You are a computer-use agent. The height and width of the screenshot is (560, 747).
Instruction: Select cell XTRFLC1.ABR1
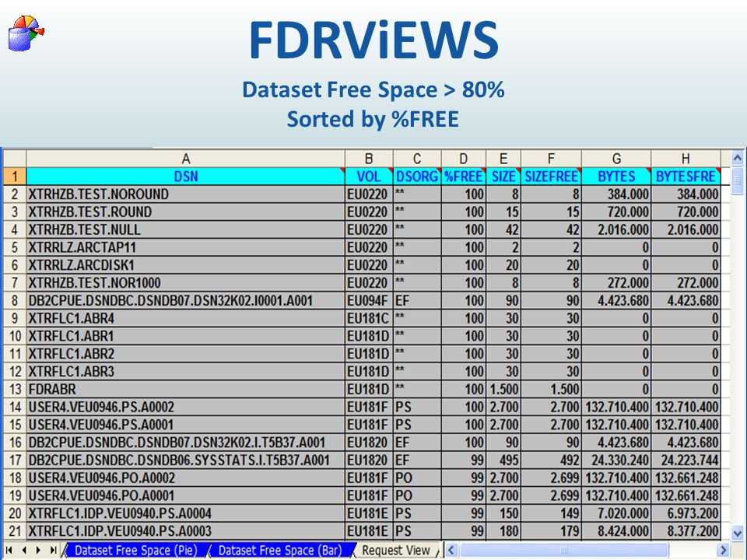pyautogui.click(x=186, y=336)
